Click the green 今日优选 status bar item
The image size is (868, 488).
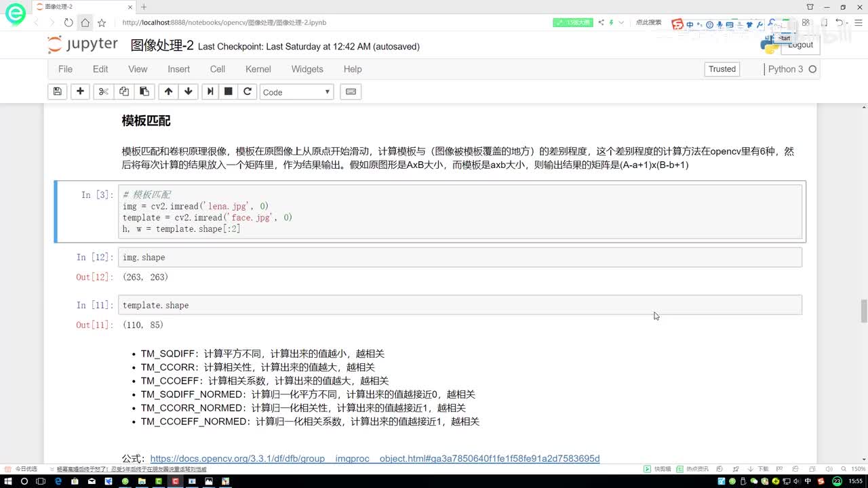pyautogui.click(x=21, y=469)
